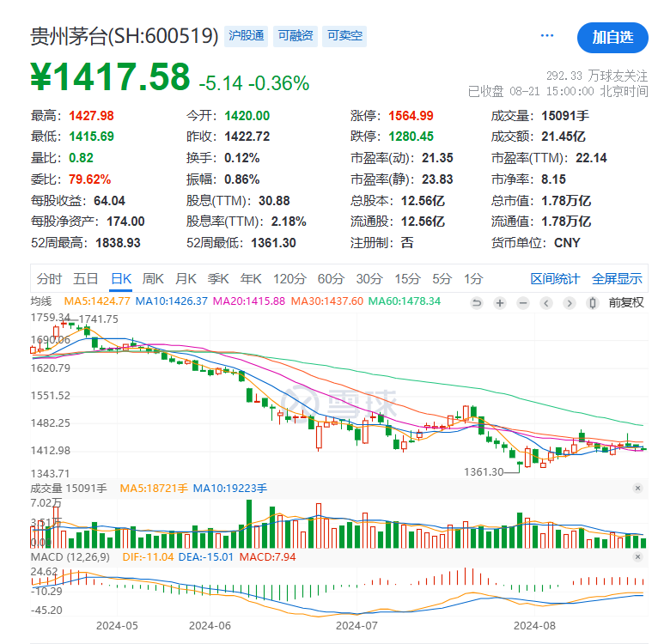The width and height of the screenshot is (652, 644).
Task: Click the MA60:1478.34 indicator label
Action: coord(405,301)
